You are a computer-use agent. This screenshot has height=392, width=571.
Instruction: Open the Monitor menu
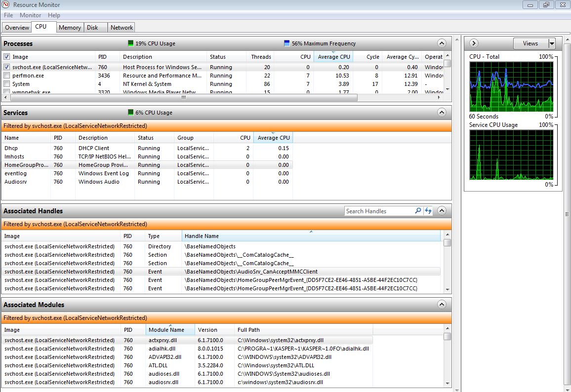(30, 15)
